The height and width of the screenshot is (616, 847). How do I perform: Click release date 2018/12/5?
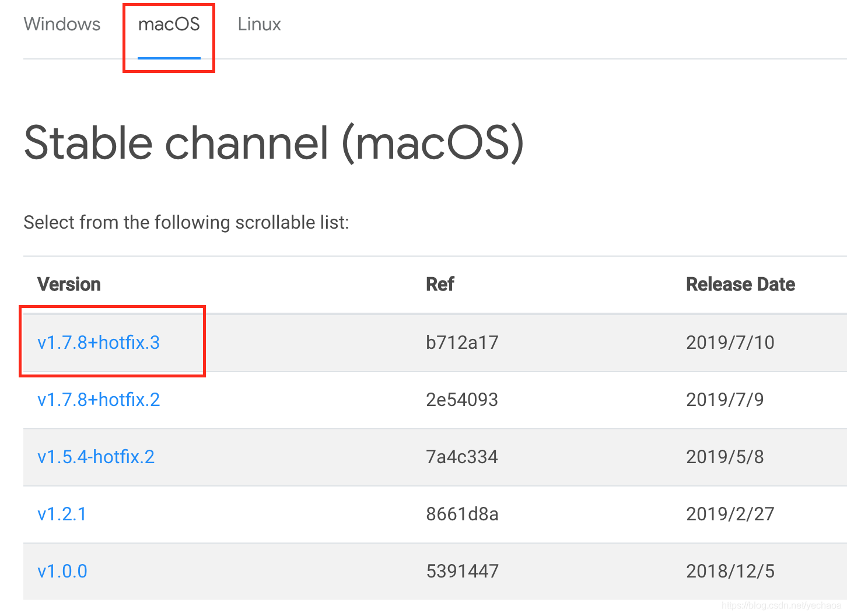730,571
